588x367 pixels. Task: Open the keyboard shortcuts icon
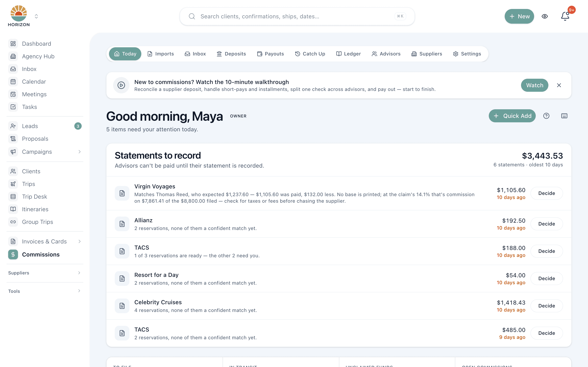pos(564,116)
